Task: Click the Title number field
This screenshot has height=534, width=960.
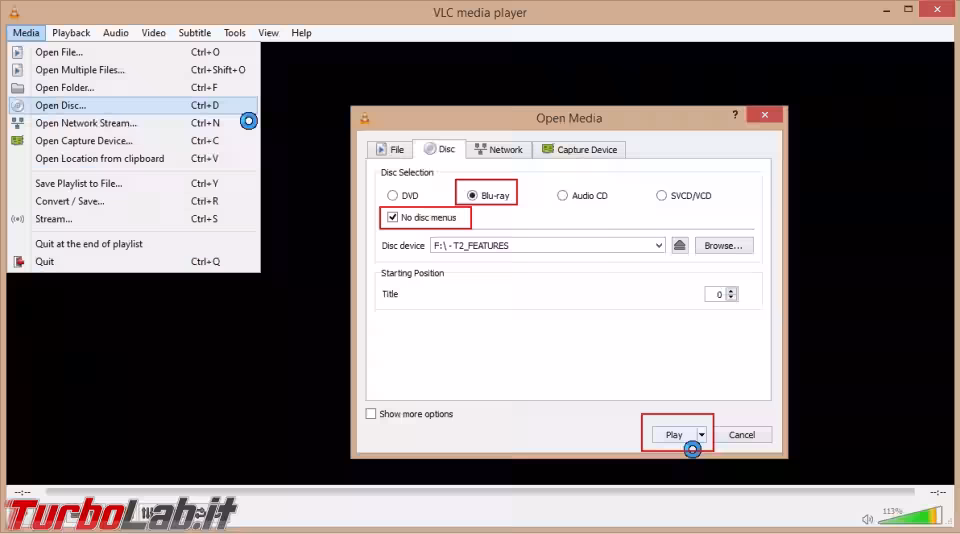Action: point(715,295)
